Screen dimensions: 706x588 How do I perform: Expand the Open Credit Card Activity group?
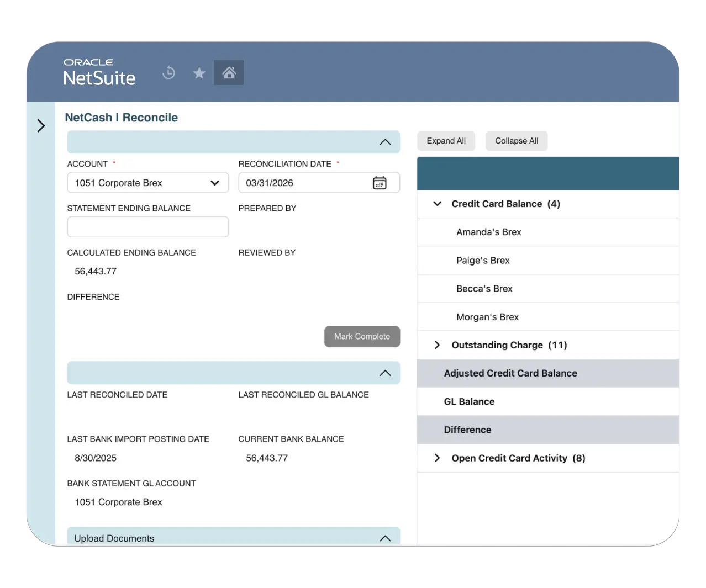click(438, 458)
